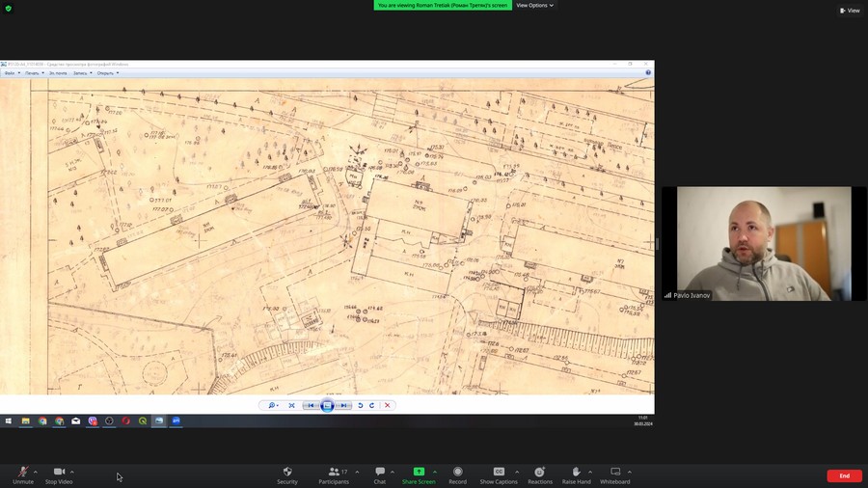This screenshot has width=868, height=488.
Task: Open the Security shield menu
Action: 287,475
